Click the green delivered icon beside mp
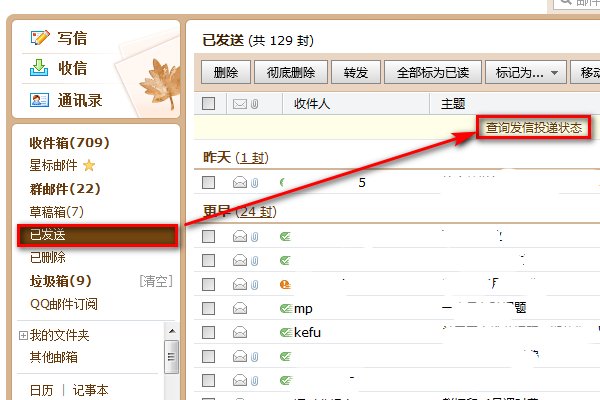 [x=286, y=308]
